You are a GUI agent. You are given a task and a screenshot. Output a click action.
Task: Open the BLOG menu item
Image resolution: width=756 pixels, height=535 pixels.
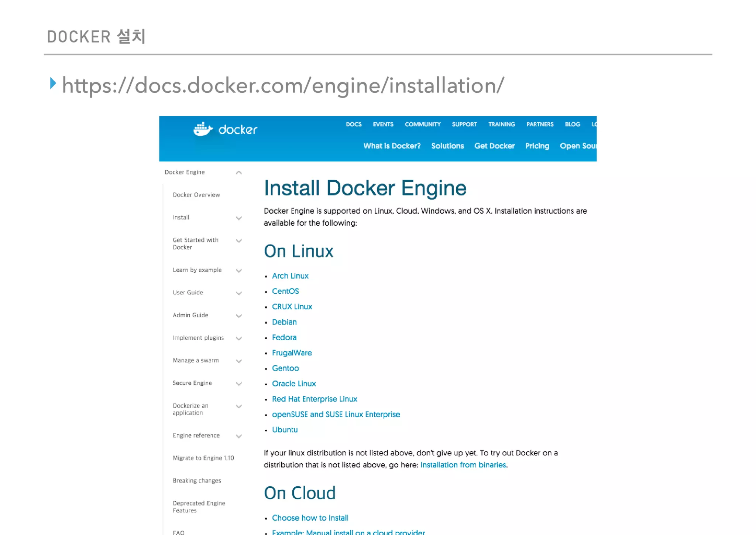click(573, 125)
